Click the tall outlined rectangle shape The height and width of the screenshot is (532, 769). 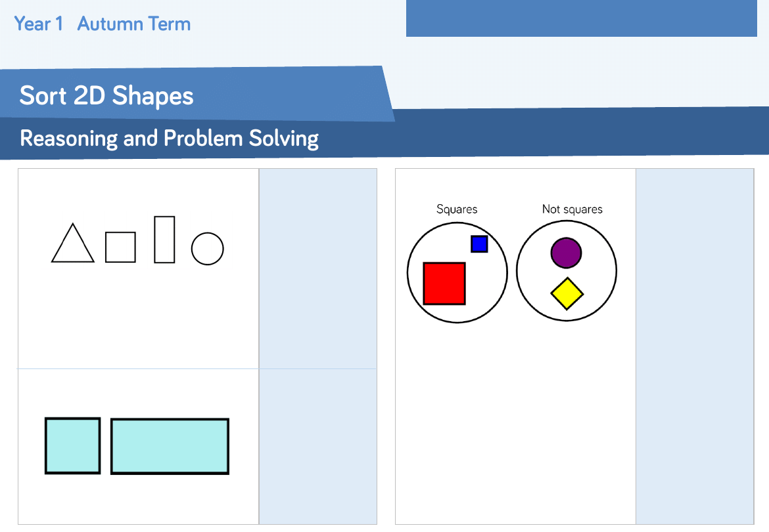pos(164,240)
